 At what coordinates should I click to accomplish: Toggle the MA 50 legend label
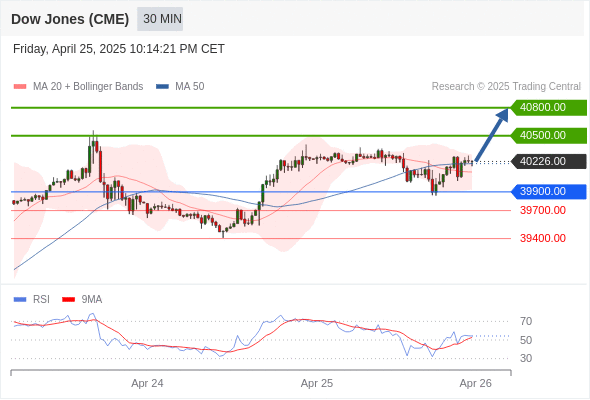(190, 87)
